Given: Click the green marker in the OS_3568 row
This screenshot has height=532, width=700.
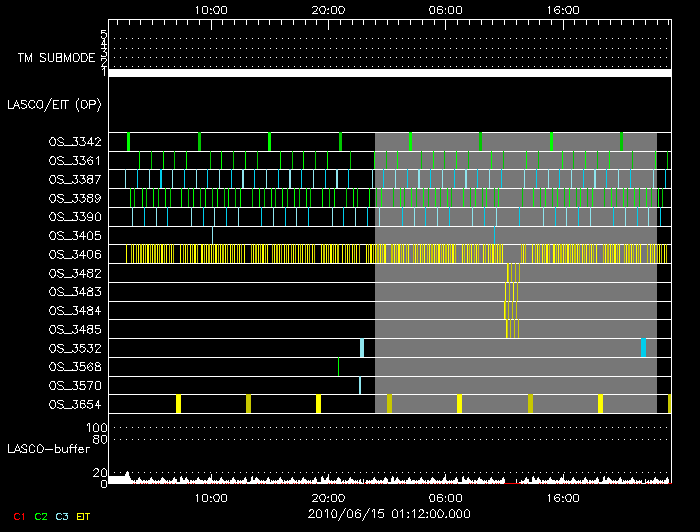Looking at the screenshot, I should (339, 366).
